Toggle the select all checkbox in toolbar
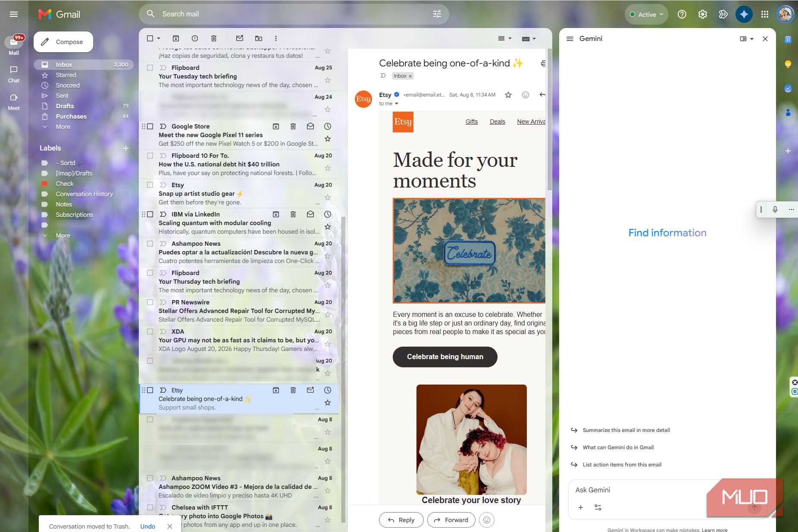 pyautogui.click(x=150, y=38)
